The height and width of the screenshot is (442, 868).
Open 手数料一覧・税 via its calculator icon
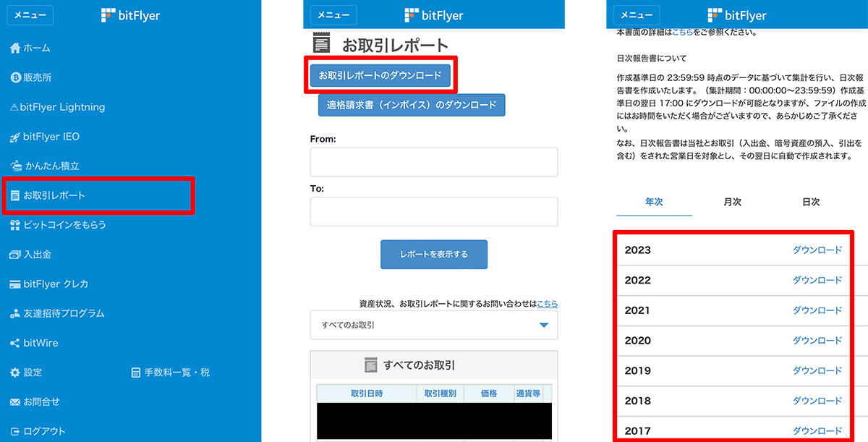[x=135, y=373]
